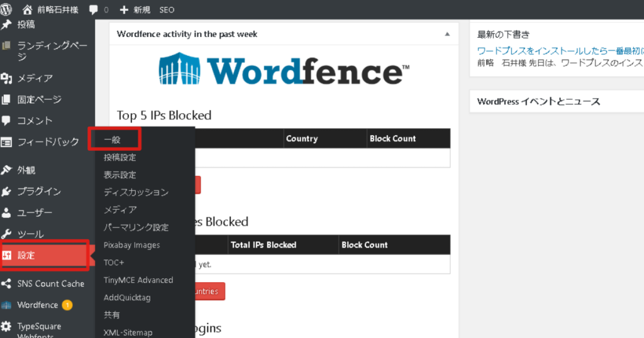Open 投稿 in the sidebar

pos(26,25)
